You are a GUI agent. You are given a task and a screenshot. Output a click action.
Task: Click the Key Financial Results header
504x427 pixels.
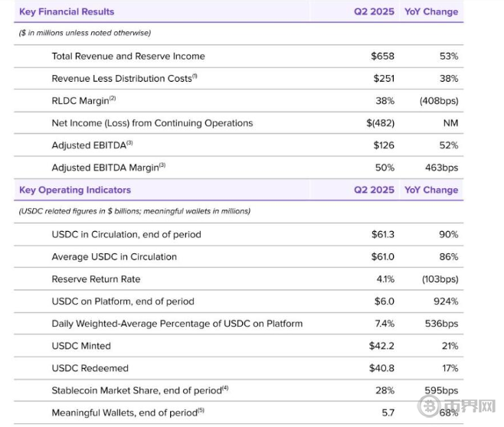pos(67,11)
